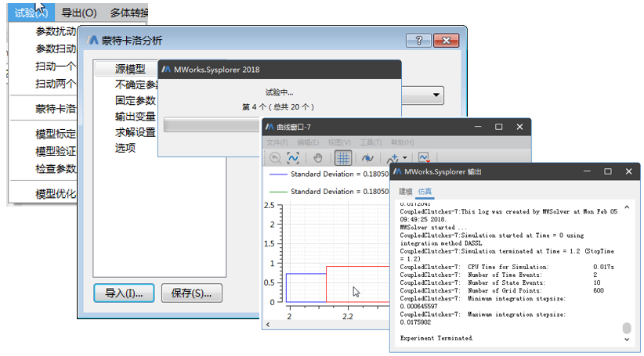
Task: Click the help question mark button
Action: [x=418, y=41]
